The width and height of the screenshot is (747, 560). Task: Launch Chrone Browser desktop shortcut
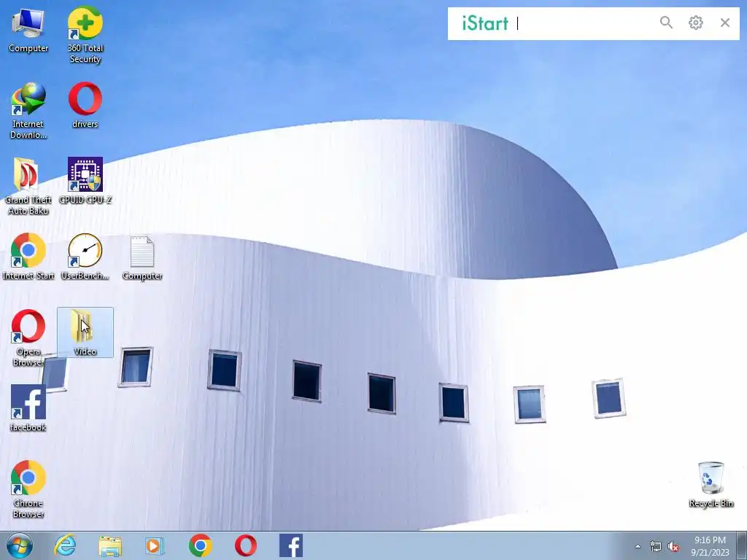coord(28,489)
